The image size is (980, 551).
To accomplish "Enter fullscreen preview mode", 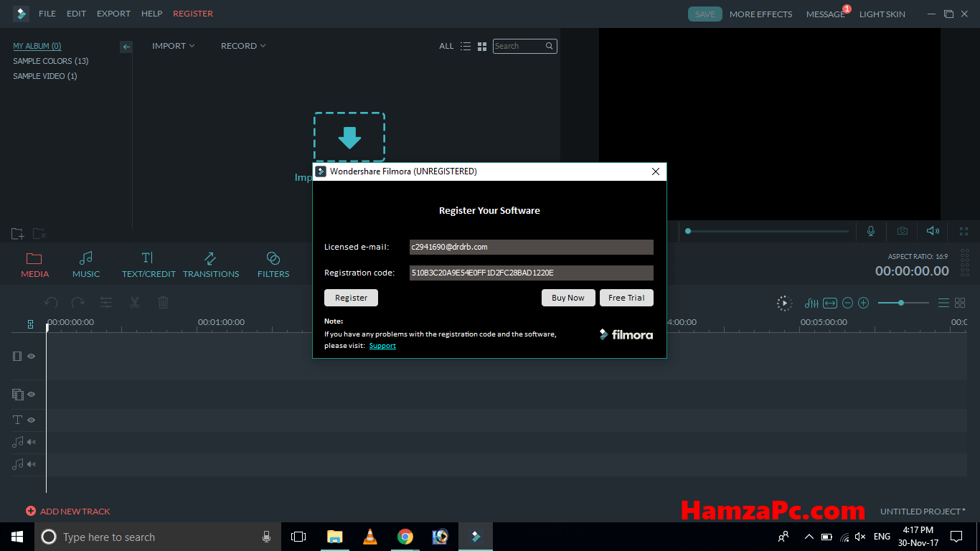I will coord(963,231).
